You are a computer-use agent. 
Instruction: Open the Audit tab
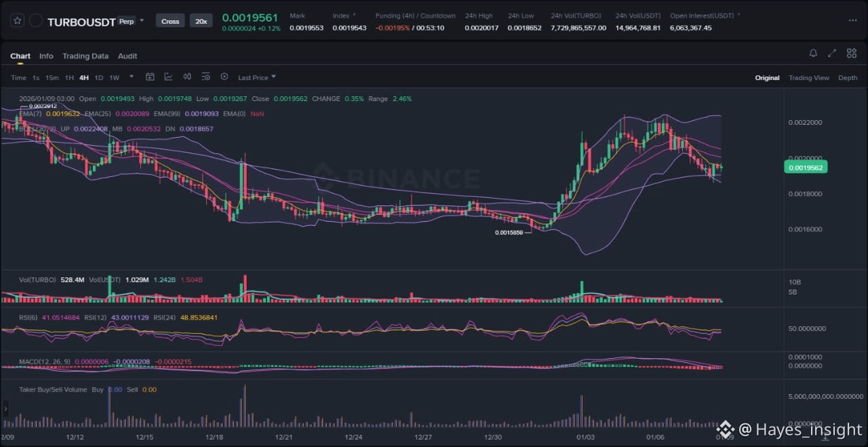pos(127,56)
